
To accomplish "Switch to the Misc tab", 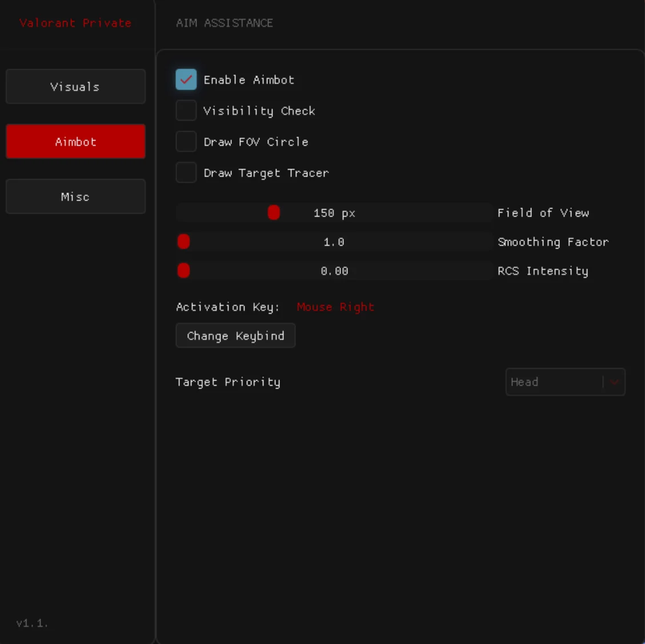I will point(75,197).
